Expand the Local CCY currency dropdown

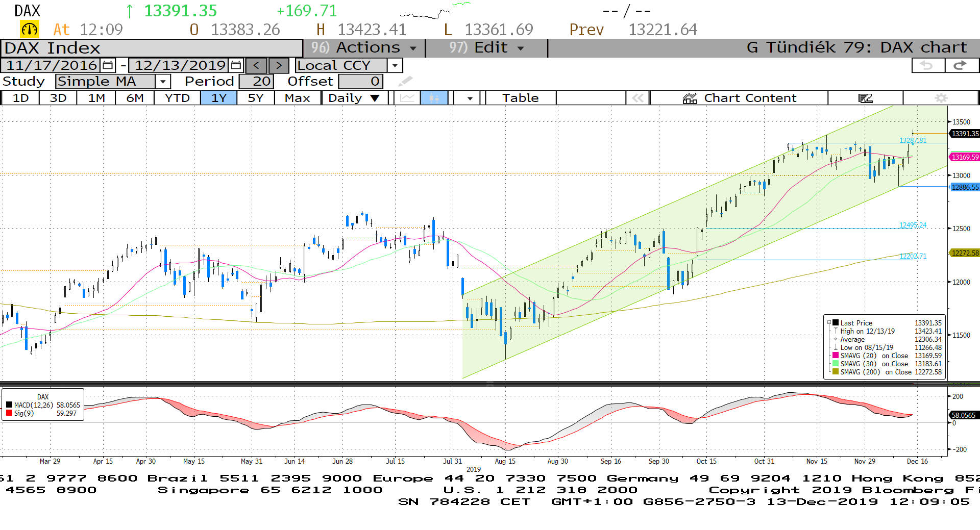[x=395, y=65]
